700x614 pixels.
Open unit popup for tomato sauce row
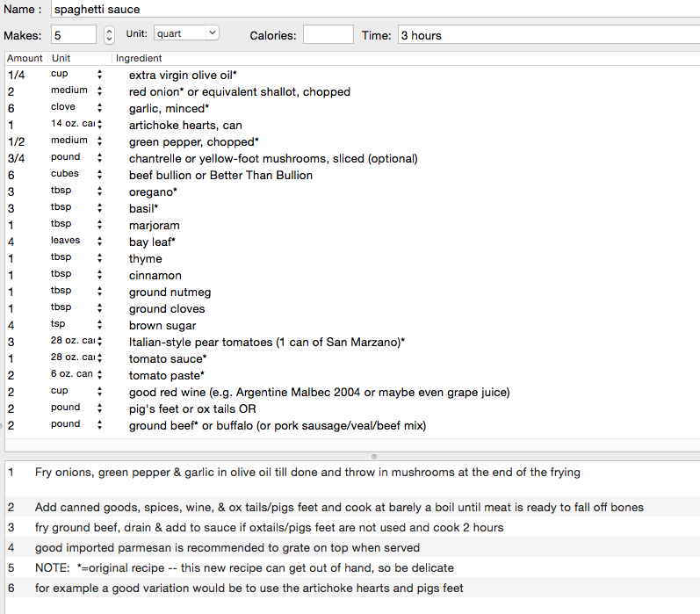[x=99, y=358]
